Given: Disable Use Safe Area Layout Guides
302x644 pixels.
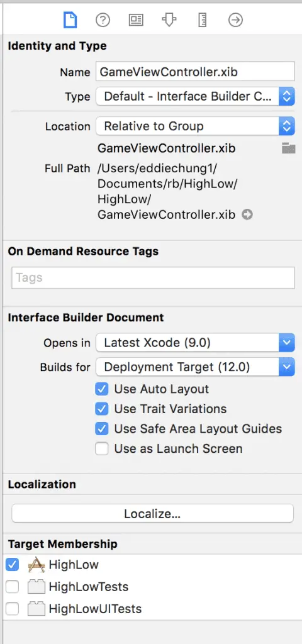Looking at the screenshot, I should click(x=102, y=429).
